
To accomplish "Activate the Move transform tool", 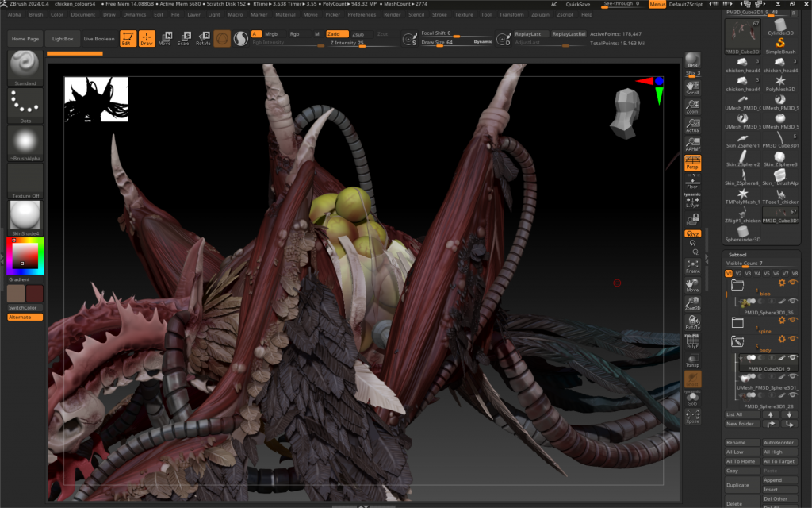I will click(165, 38).
